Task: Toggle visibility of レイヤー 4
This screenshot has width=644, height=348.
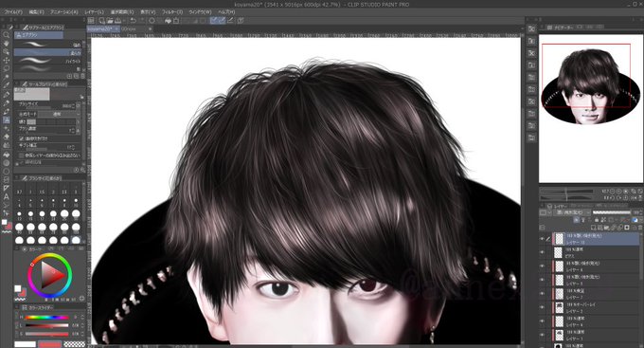Action: pos(542,321)
